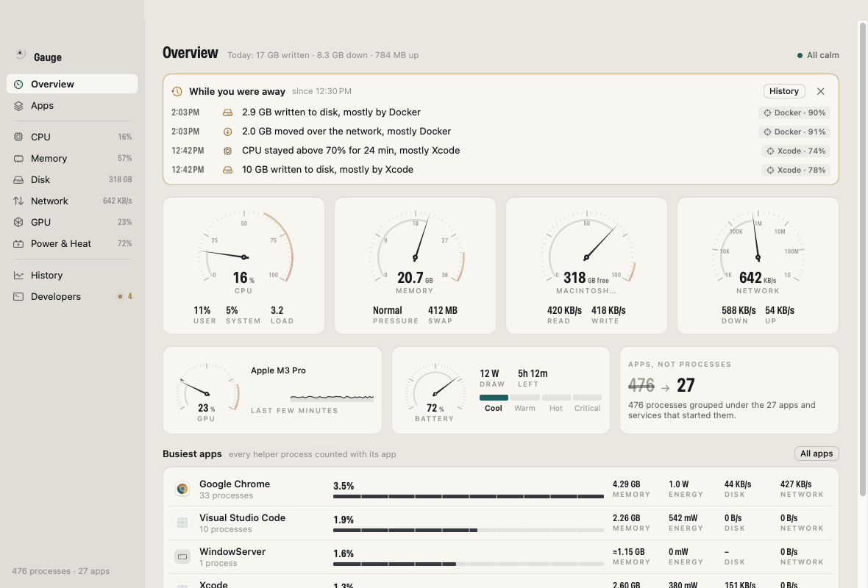Screen dimensions: 868x588
Task: Select the Overview clock icon in sidebar
Action: (18, 84)
